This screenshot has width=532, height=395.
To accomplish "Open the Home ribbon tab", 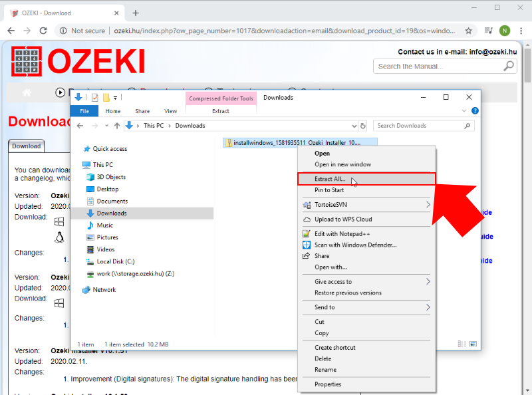I will (113, 111).
